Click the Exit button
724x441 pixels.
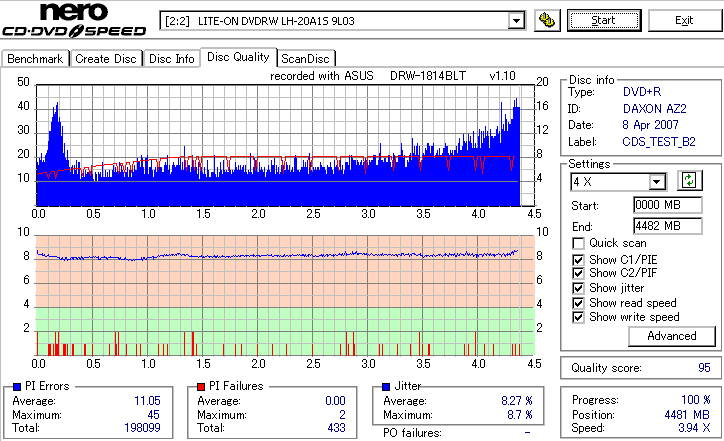click(x=684, y=20)
